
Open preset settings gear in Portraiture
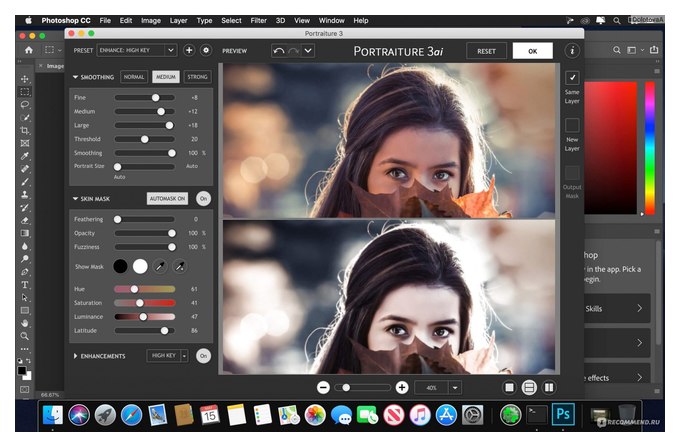tap(206, 50)
